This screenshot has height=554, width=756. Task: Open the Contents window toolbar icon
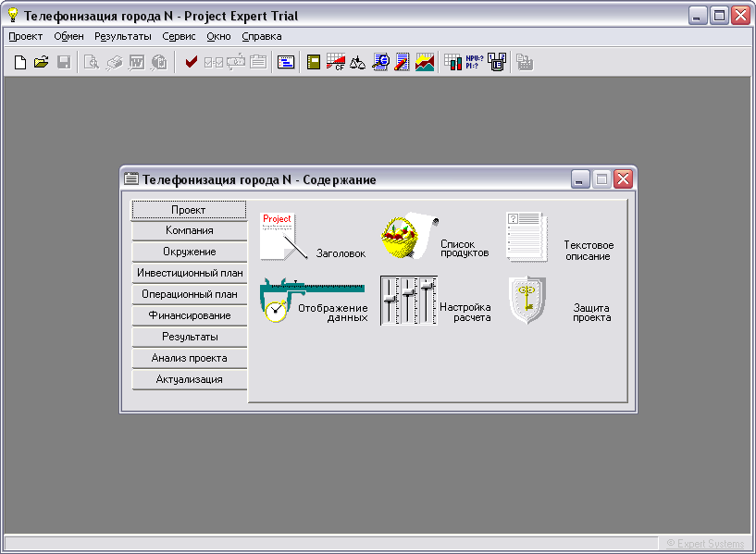[x=286, y=62]
